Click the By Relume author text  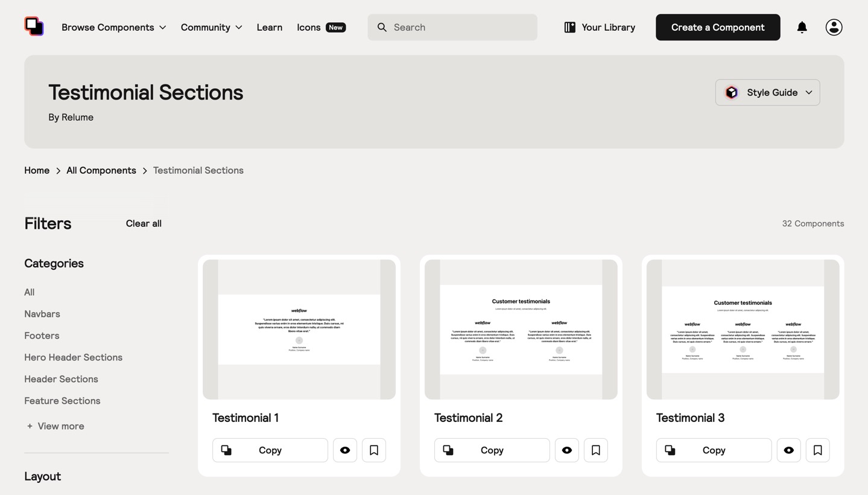pos(71,117)
